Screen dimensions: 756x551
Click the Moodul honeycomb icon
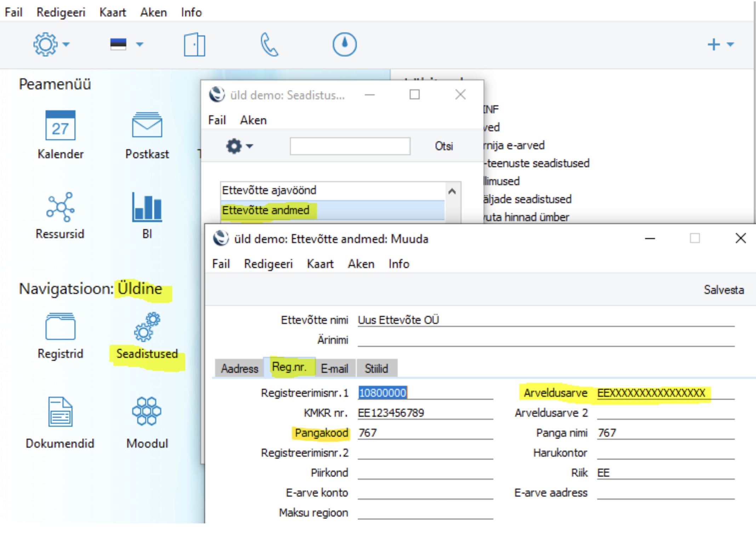(x=147, y=411)
